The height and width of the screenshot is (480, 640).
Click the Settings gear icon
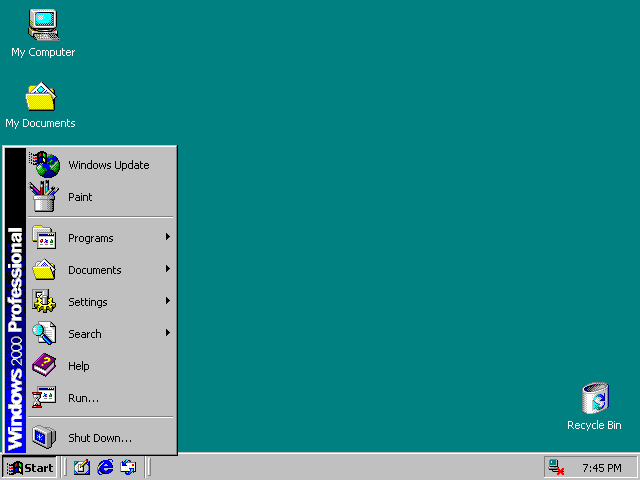click(44, 301)
